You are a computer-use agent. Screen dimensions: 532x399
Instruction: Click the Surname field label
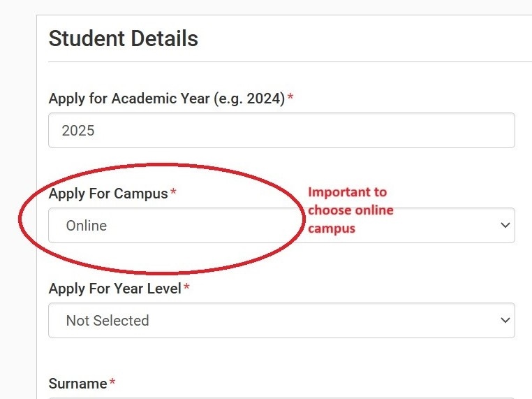point(77,384)
